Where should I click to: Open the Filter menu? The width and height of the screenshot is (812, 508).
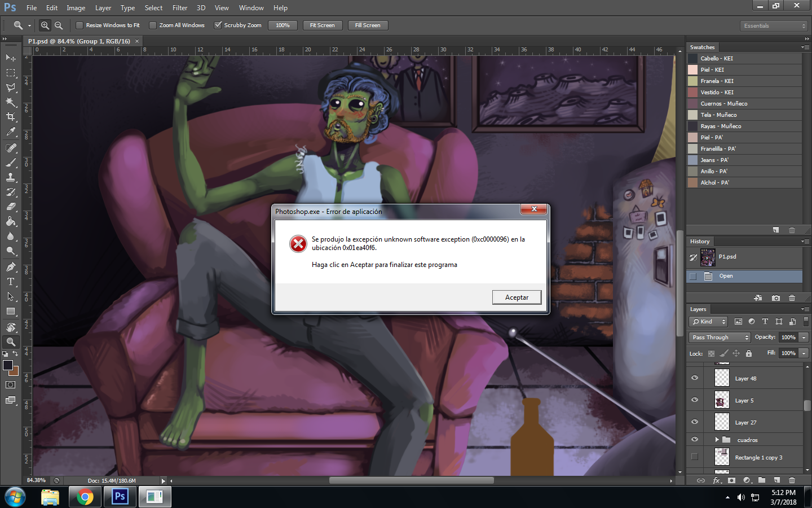(180, 8)
